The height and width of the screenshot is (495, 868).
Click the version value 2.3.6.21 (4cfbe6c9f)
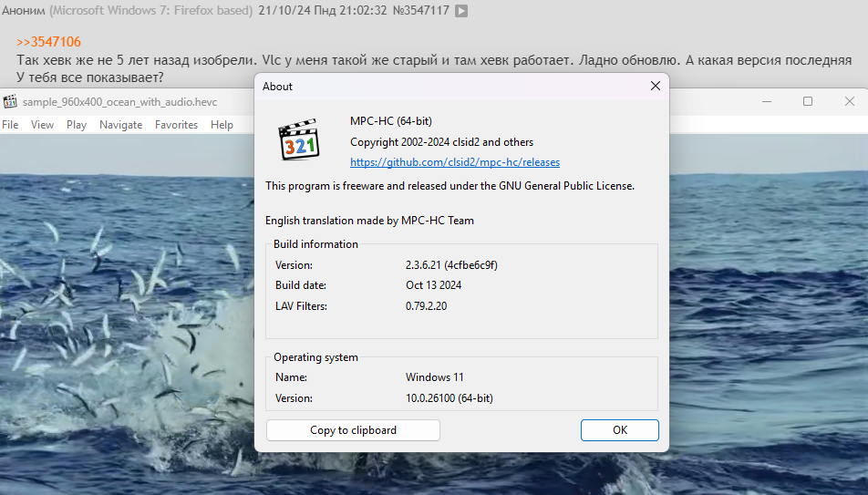[x=451, y=265]
